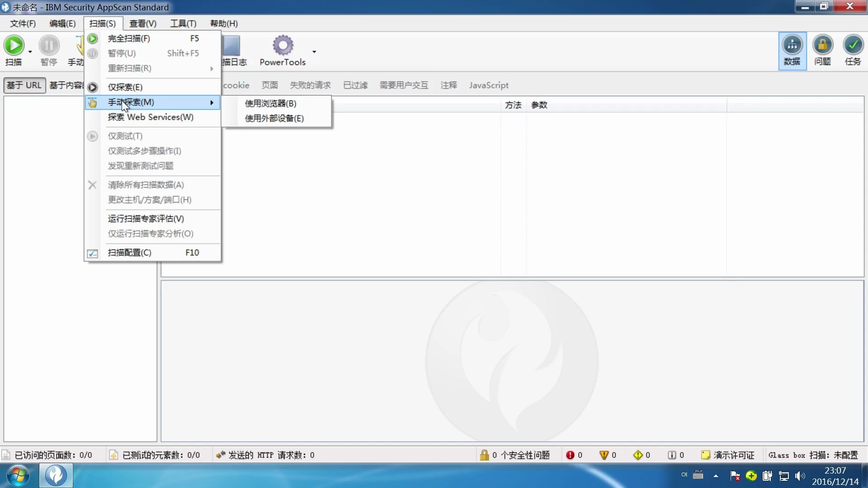The width and height of the screenshot is (868, 488).
Task: Click the scan configuration icon in menu
Action: click(93, 253)
